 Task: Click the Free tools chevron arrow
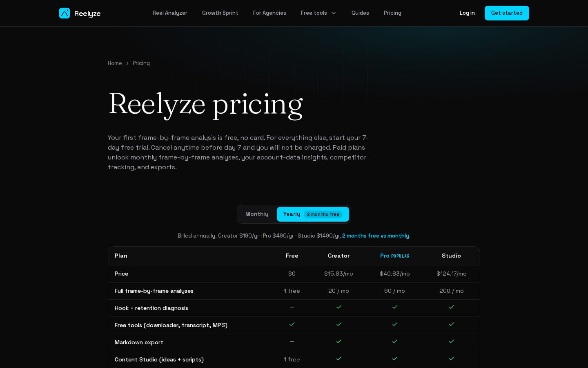pos(334,13)
